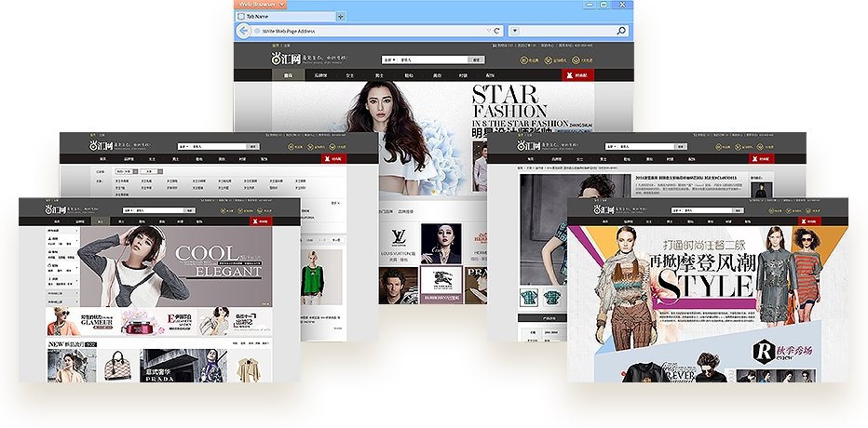Open a new tab with the plus button
The height and width of the screenshot is (428, 868).
click(x=341, y=17)
